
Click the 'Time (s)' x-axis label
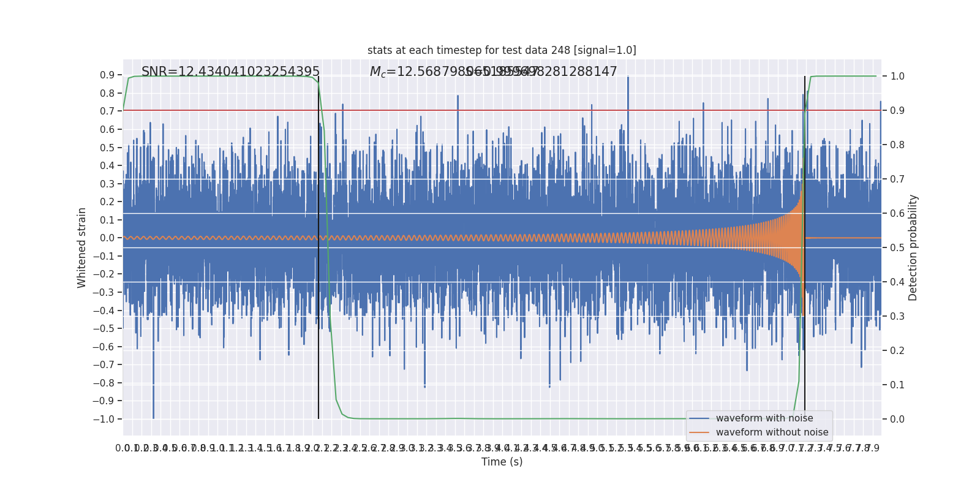(502, 462)
